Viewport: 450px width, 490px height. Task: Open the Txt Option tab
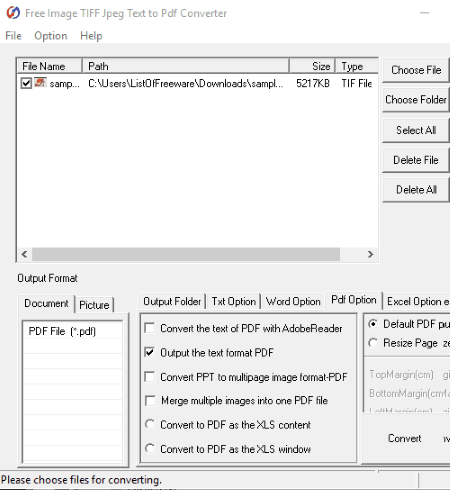234,301
